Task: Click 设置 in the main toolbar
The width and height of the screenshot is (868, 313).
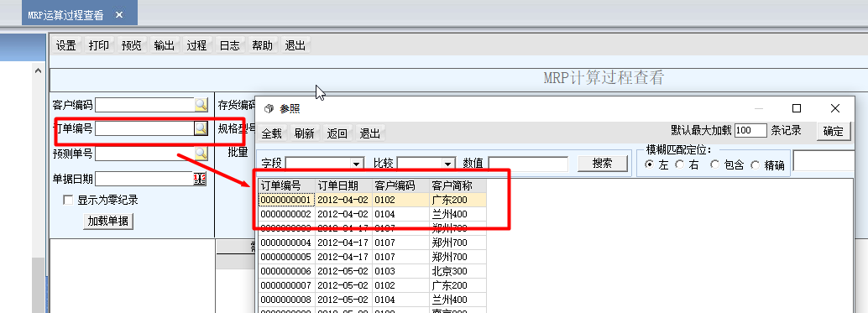Action: pyautogui.click(x=66, y=45)
